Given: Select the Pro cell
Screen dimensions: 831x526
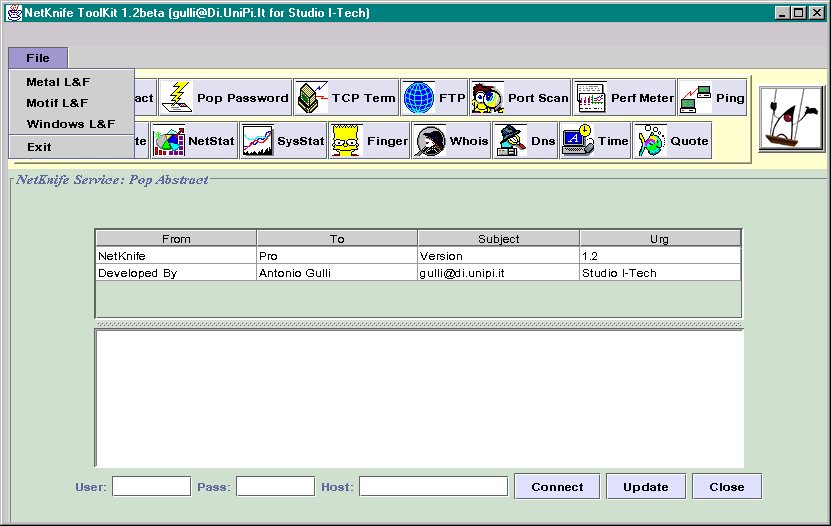Looking at the screenshot, I should 337,255.
